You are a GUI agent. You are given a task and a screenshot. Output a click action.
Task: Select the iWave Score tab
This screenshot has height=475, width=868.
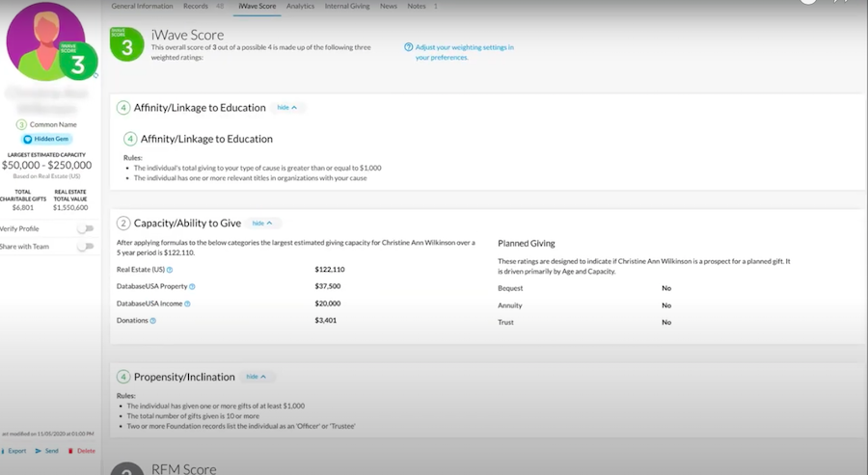pos(257,6)
